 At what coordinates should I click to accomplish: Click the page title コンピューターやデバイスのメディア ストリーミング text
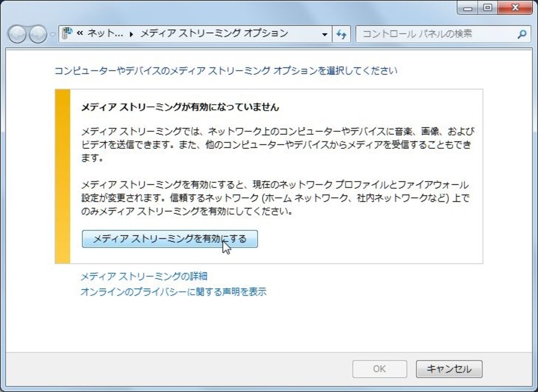tap(226, 71)
